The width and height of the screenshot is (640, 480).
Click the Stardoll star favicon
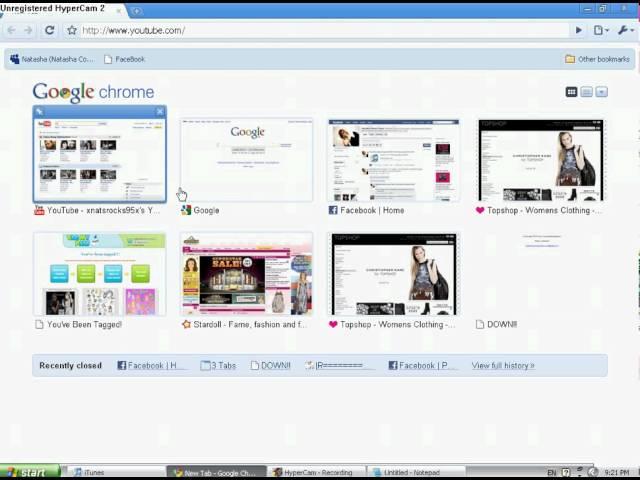(x=186, y=324)
